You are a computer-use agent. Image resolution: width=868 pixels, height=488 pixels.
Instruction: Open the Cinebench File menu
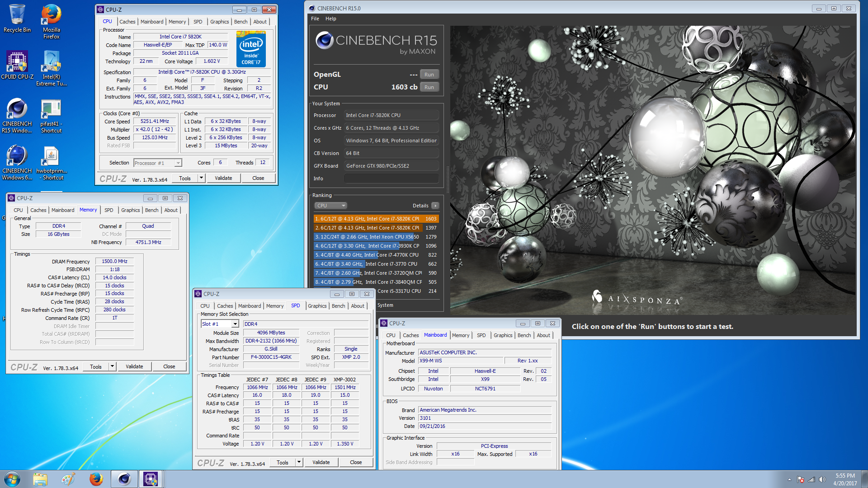(x=315, y=19)
